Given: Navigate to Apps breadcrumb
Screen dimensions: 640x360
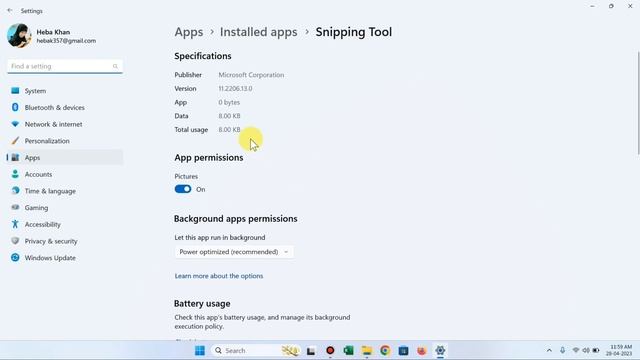Looking at the screenshot, I should [189, 32].
